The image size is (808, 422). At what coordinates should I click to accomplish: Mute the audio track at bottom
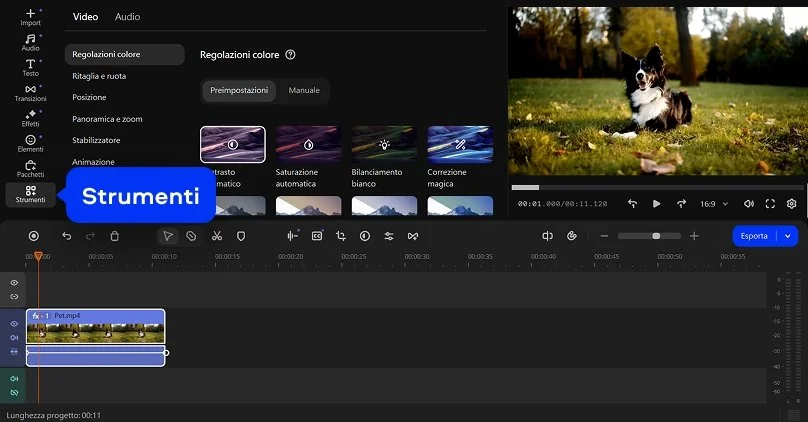pos(14,379)
